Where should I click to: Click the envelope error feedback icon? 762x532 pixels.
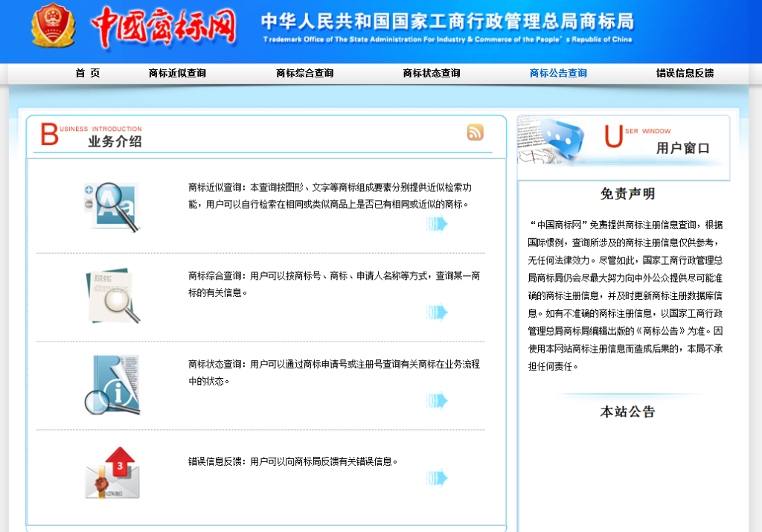(x=112, y=473)
